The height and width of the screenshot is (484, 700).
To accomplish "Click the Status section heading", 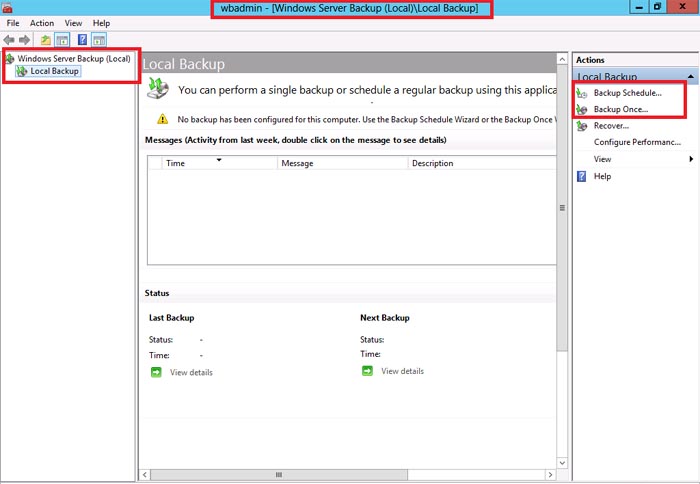I will [x=157, y=293].
